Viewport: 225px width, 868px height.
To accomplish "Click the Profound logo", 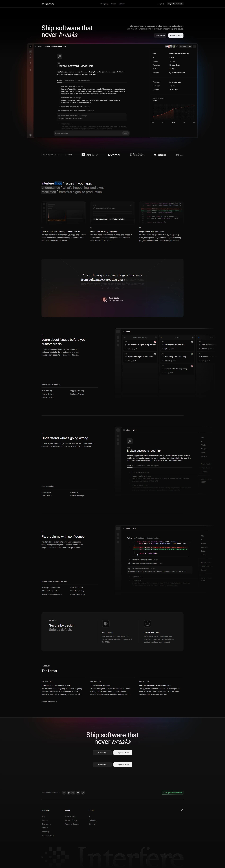I will coord(160,155).
